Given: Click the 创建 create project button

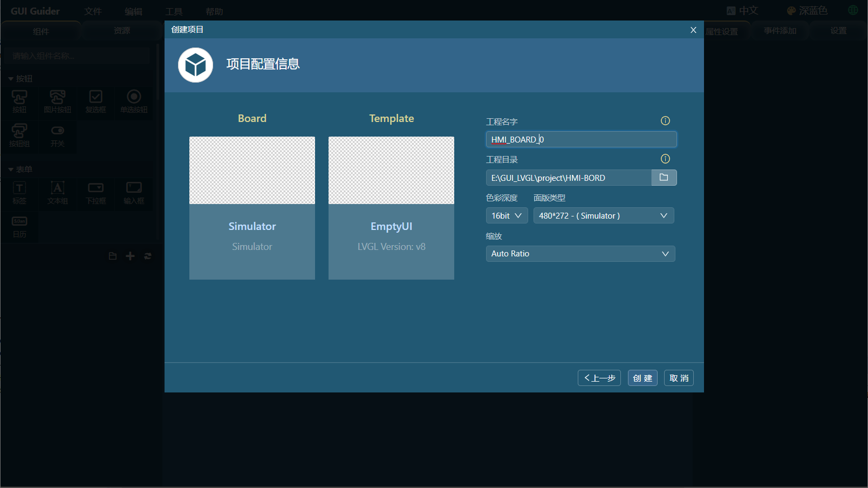Looking at the screenshot, I should [x=643, y=377].
